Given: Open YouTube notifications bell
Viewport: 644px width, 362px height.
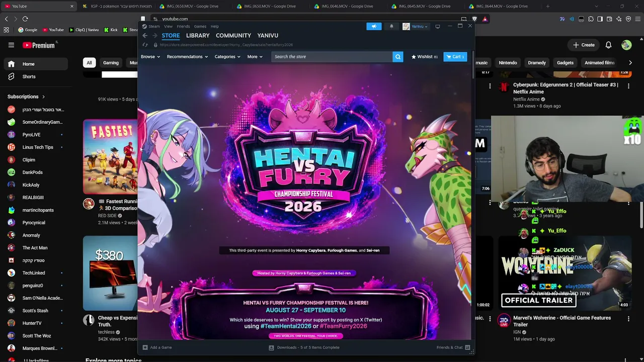Looking at the screenshot, I should coord(608,45).
